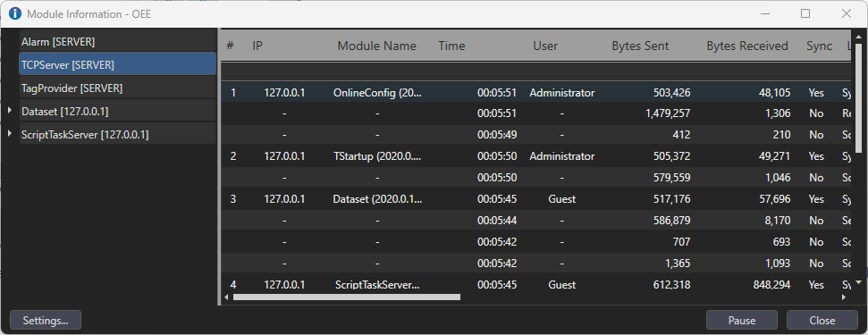This screenshot has height=335, width=868.
Task: Expand the Dataset [127.0.0.1] tree node
Action: point(10,111)
